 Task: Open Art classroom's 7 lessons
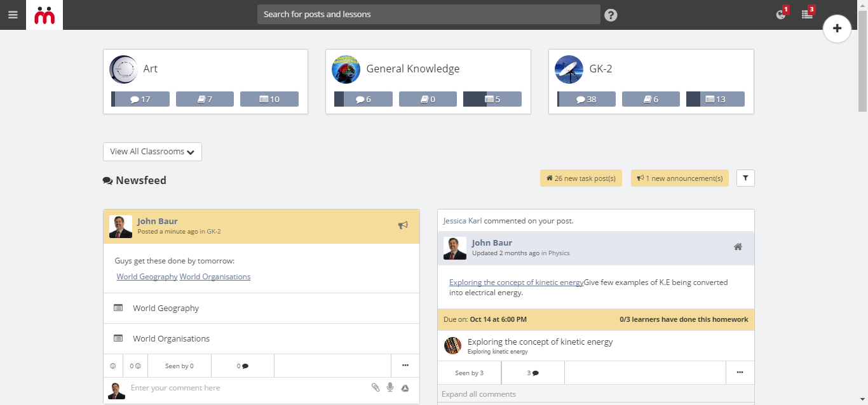coord(205,99)
